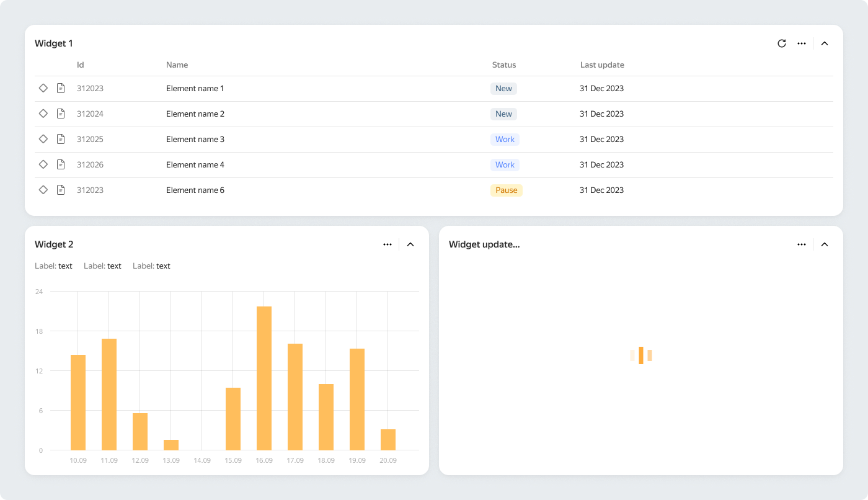The image size is (868, 500).
Task: Click the Pause status badge
Action: tap(506, 190)
